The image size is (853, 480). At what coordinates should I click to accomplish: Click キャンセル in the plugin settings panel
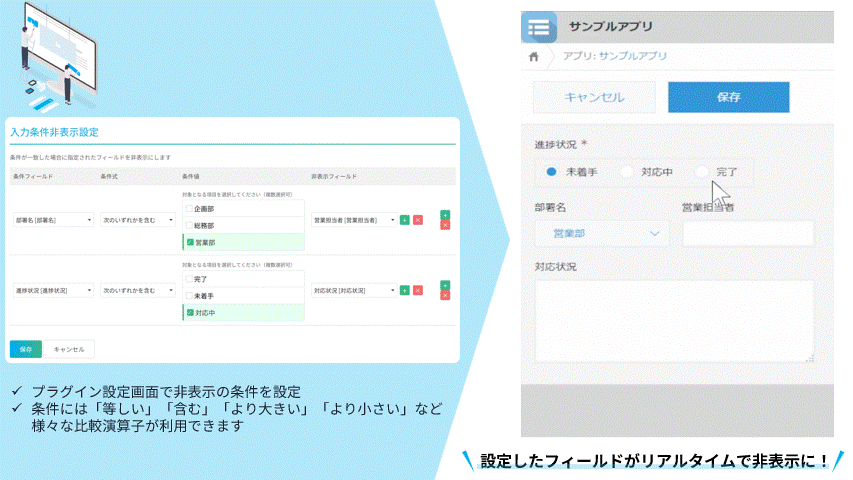click(x=69, y=349)
